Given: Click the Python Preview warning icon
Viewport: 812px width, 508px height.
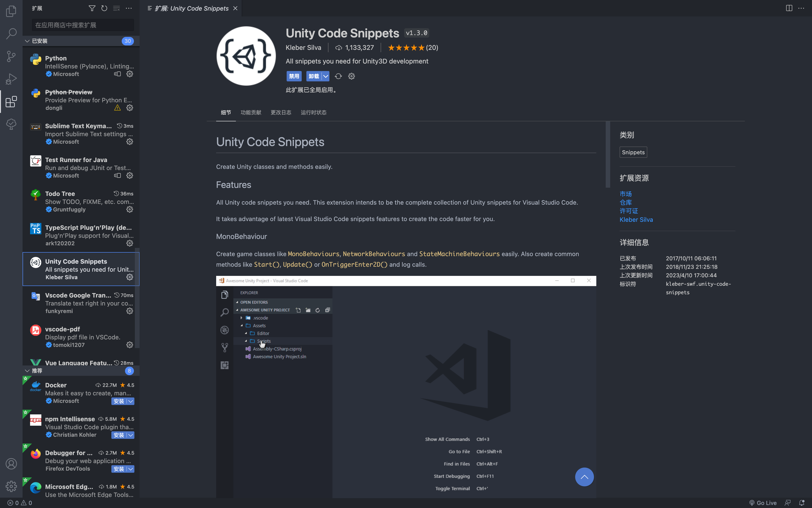Looking at the screenshot, I should (117, 108).
